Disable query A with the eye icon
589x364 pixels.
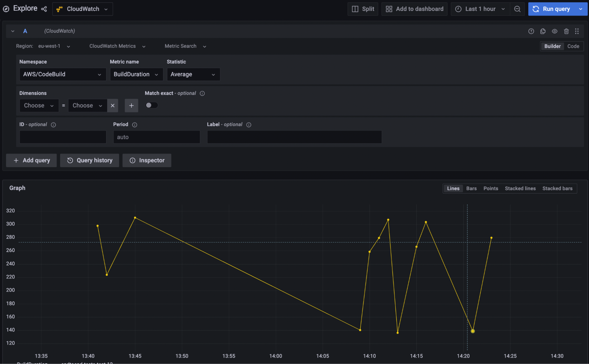[555, 31]
